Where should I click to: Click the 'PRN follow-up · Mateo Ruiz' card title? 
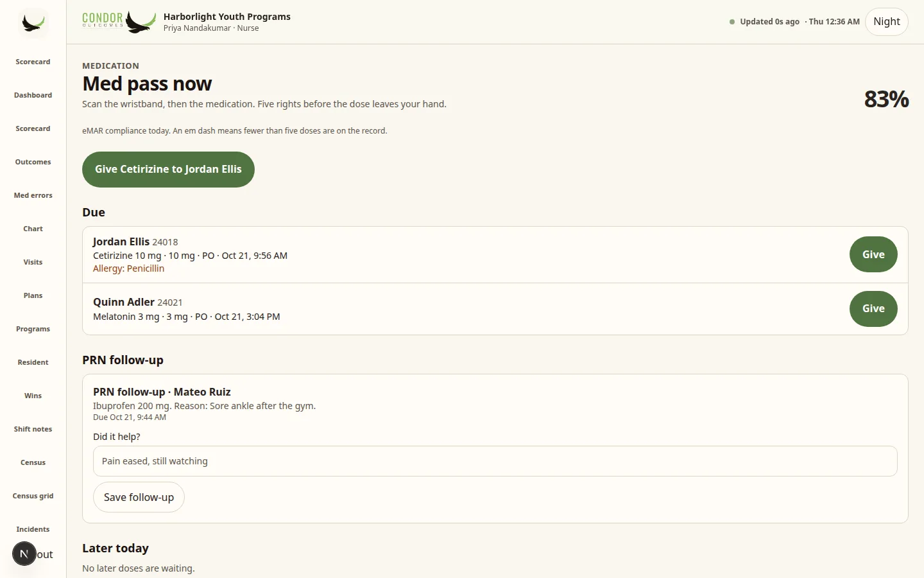162,392
